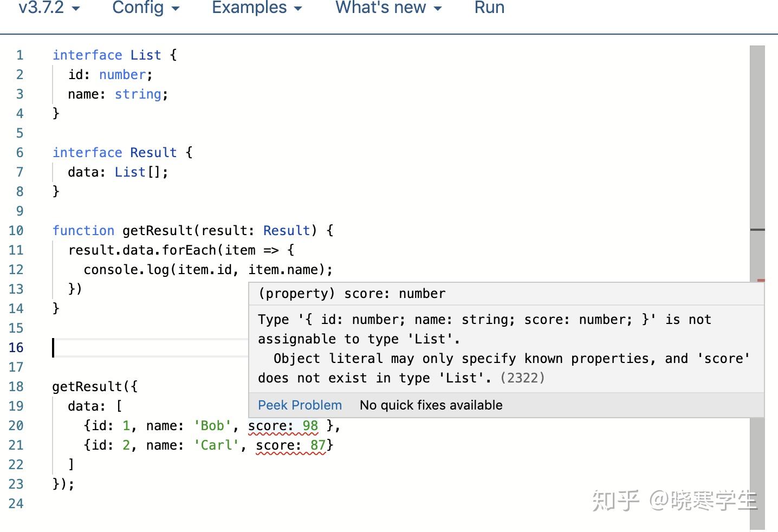Click line number 10 in gutter

coord(16,231)
